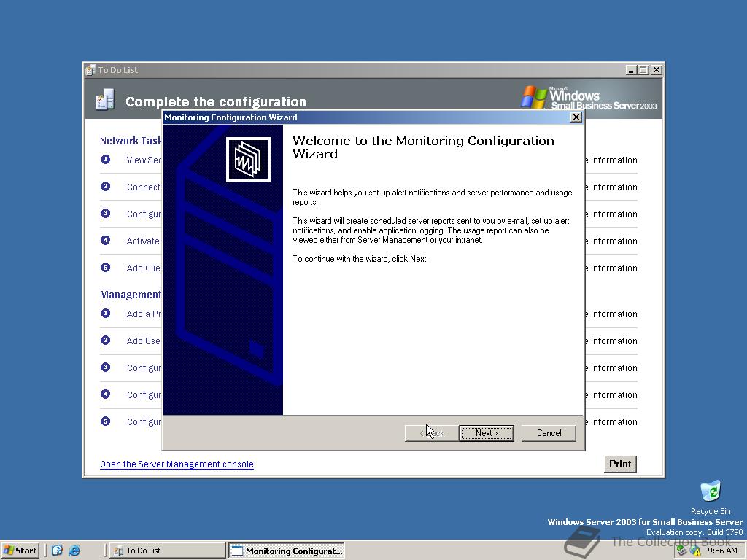747x560 pixels.
Task: Click the security alert tray icon
Action: tap(695, 551)
